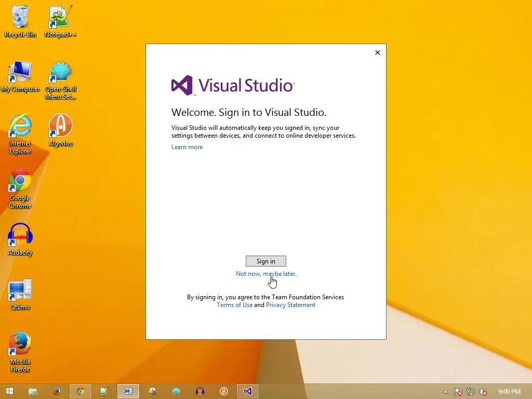Select the Algodoo desktop shortcut
The width and height of the screenshot is (532, 399).
pos(60,130)
